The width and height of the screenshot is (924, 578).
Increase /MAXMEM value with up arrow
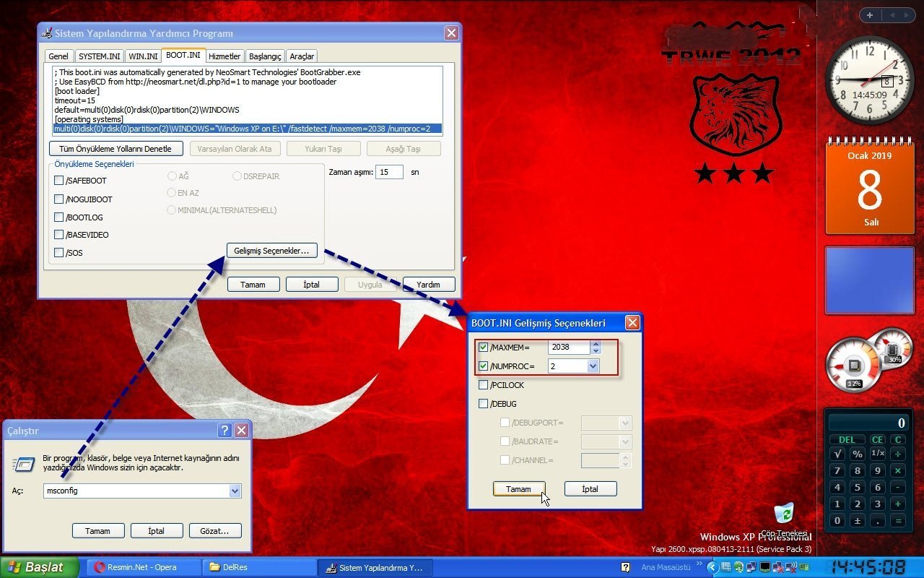click(596, 344)
